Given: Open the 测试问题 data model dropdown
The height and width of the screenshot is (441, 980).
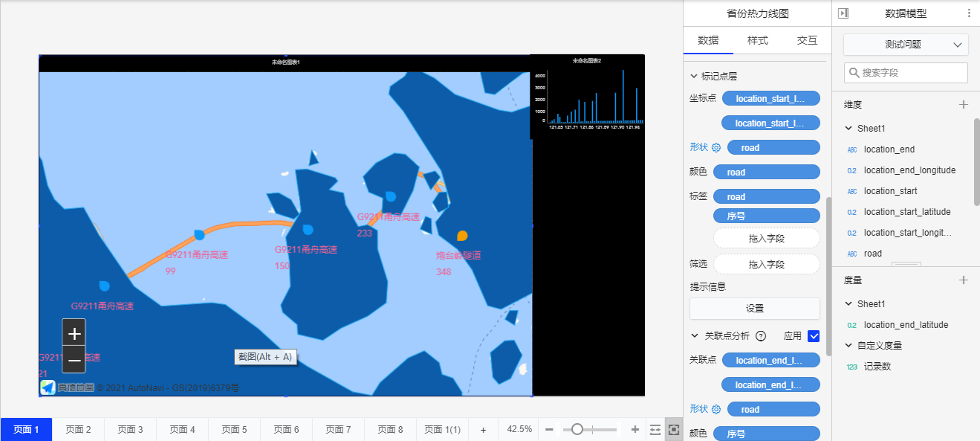Looking at the screenshot, I should pyautogui.click(x=906, y=45).
